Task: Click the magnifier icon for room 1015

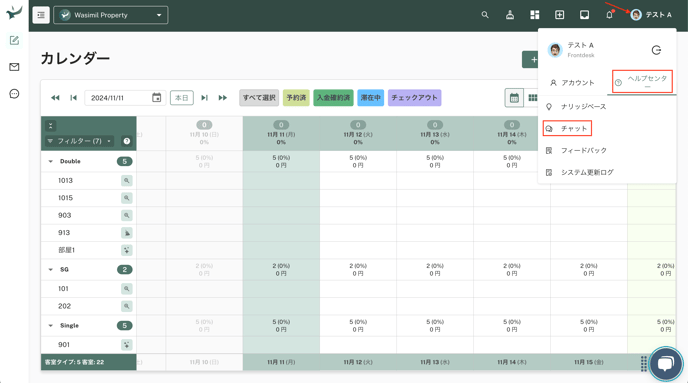Action: click(126, 198)
